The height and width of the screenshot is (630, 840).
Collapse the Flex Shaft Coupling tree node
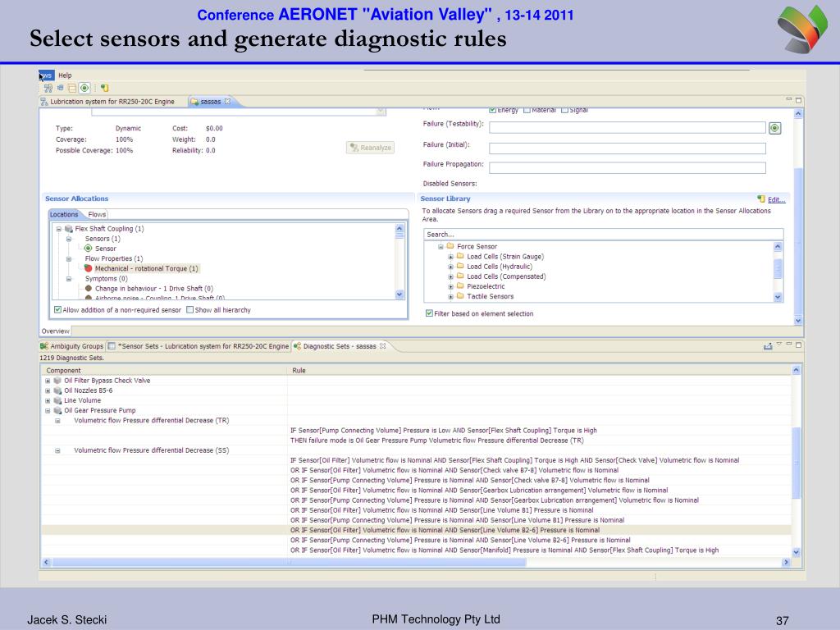pos(58,229)
